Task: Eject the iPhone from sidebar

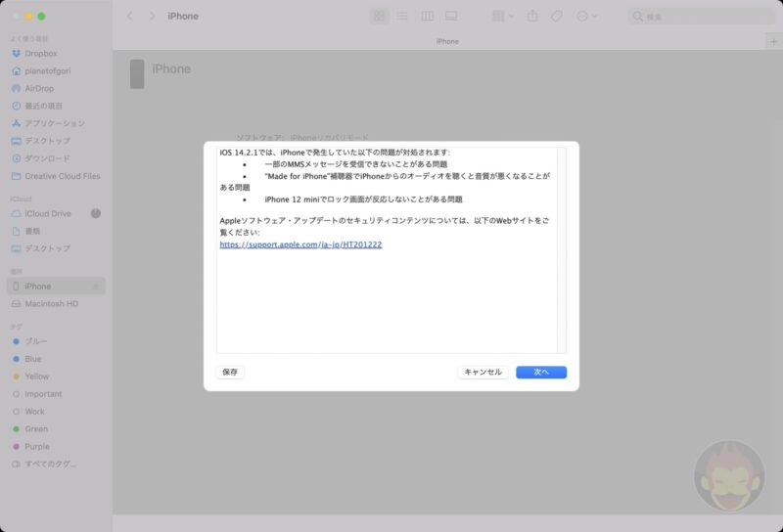Action: click(x=95, y=287)
